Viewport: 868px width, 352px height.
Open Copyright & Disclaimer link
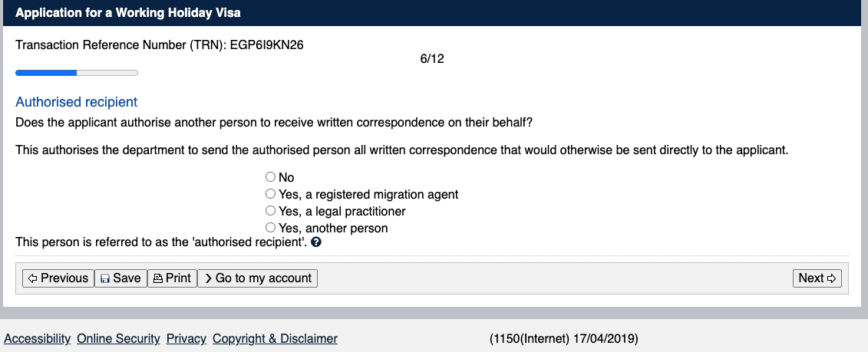[275, 339]
